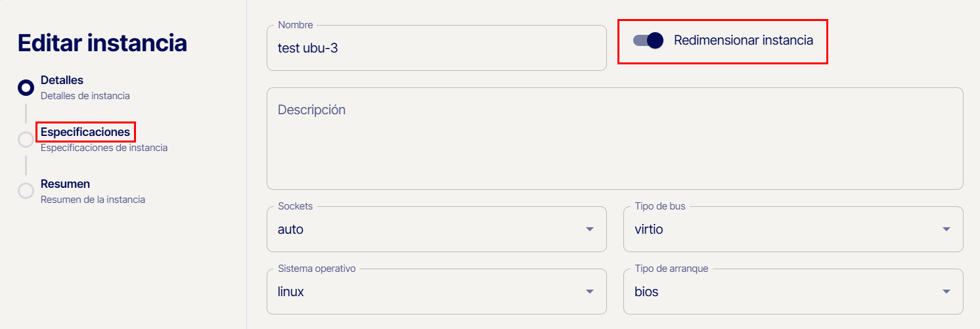Click the Tipo de arranque arrow icon

click(946, 292)
